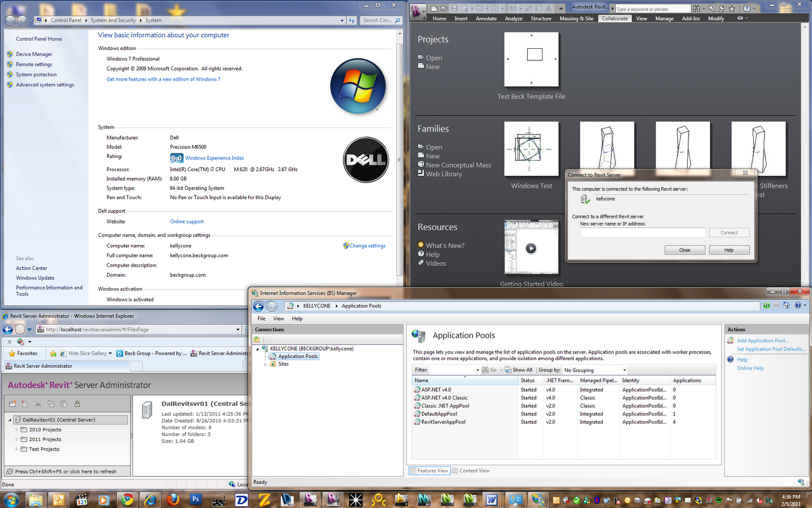Viewport: 812px width, 508px height.
Task: Expand the Sites node in IIS Connections
Action: pos(265,364)
